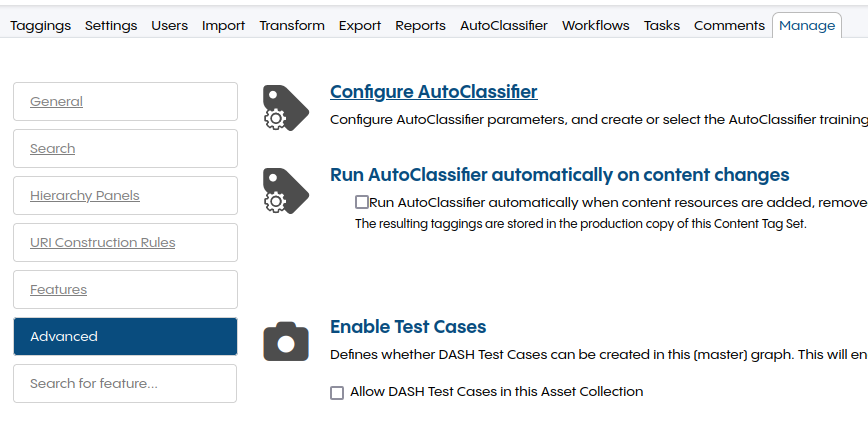Switch to the Export tab
Screen dimensions: 868x422
[x=360, y=25]
